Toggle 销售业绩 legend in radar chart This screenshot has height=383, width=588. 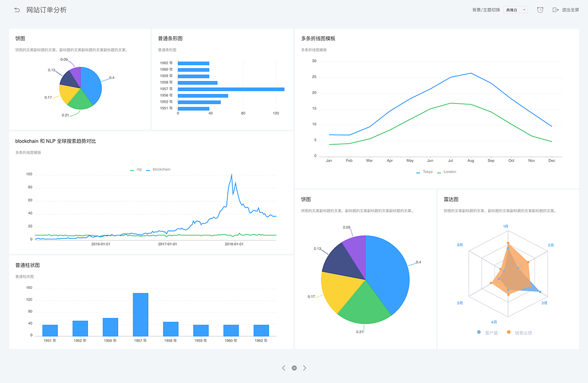(x=519, y=333)
